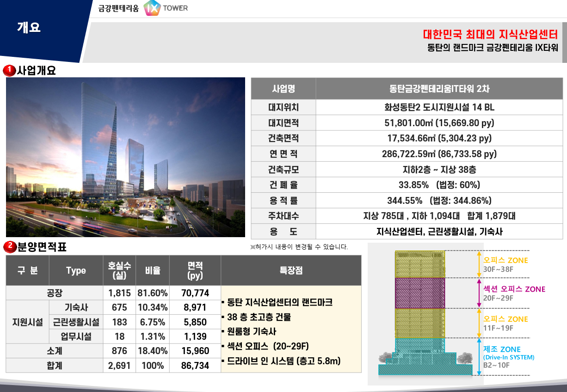Screen dimensions: 567x392
Task: Click the 드라이브 인 시스템 feature bullet
Action: 281,361
